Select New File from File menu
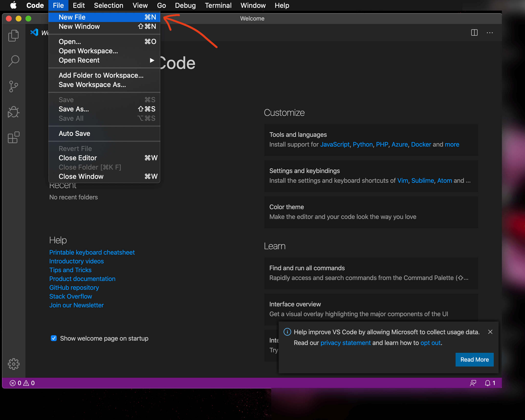This screenshot has height=420, width=525. pos(72,17)
